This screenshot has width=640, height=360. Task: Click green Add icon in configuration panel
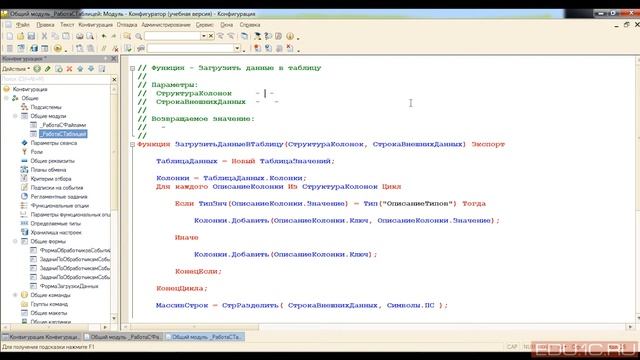[37, 69]
